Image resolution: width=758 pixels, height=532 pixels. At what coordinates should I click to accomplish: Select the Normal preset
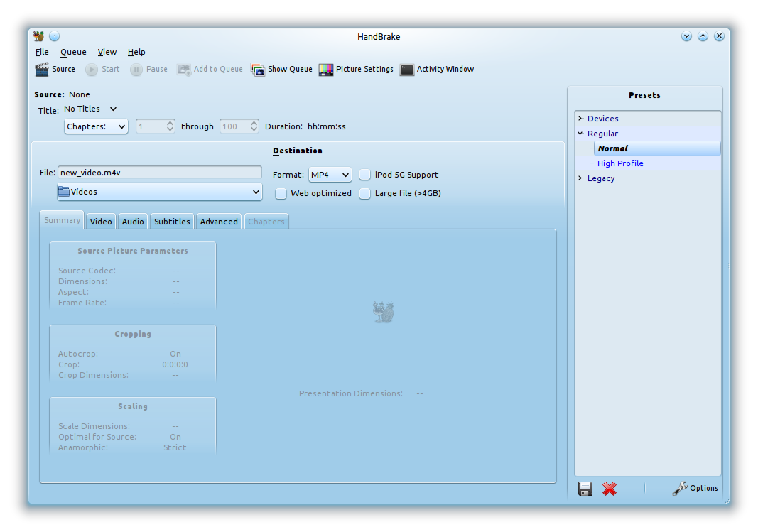point(657,148)
